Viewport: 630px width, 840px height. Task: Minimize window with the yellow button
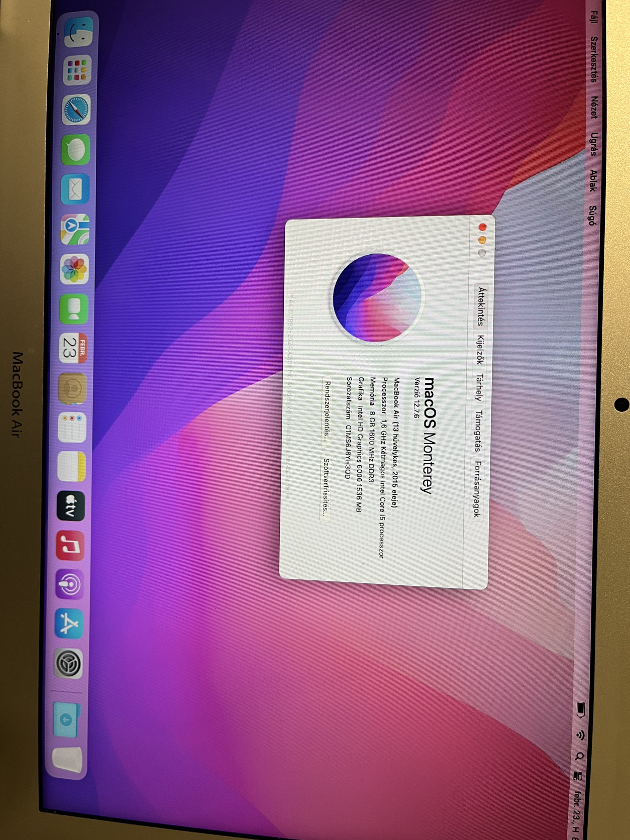pos(482,240)
